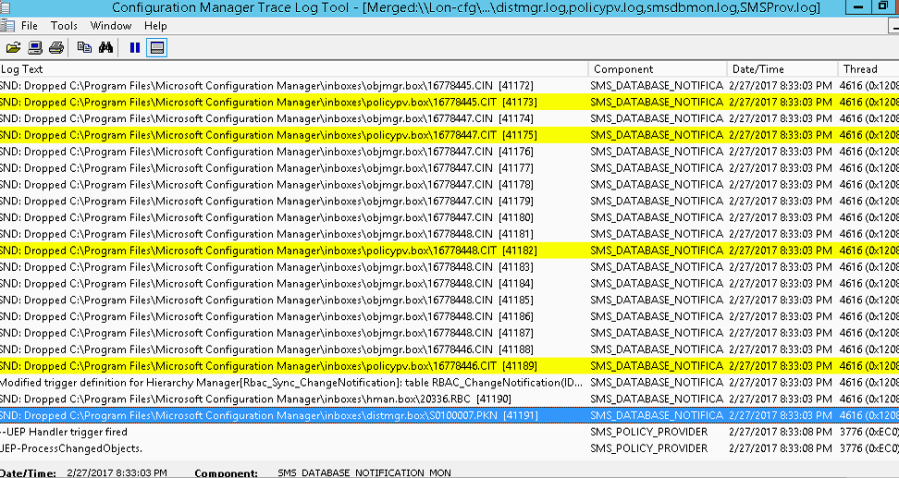The height and width of the screenshot is (478, 899).
Task: Click the Copy to clipboard icon
Action: [85, 47]
